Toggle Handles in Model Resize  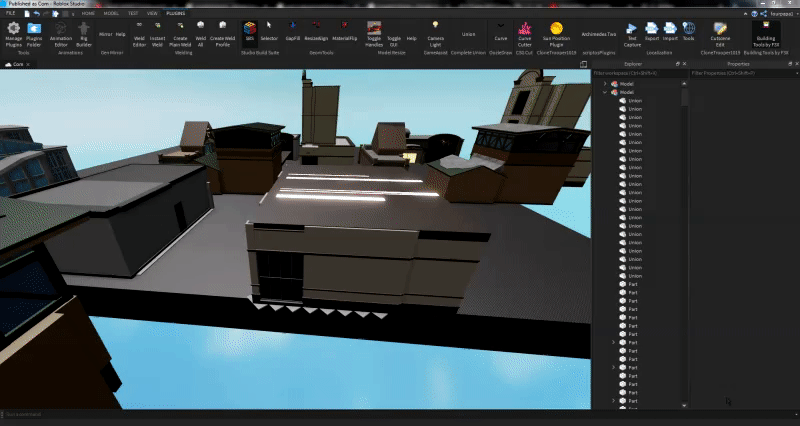click(x=374, y=34)
